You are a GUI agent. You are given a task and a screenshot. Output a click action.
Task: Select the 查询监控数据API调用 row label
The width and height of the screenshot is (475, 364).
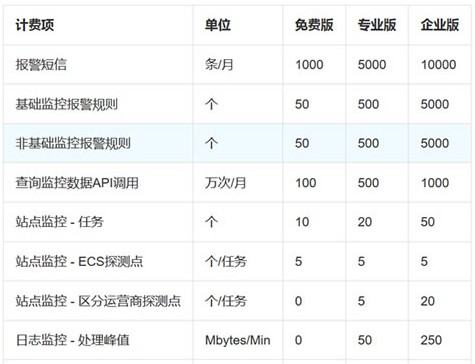tap(77, 183)
